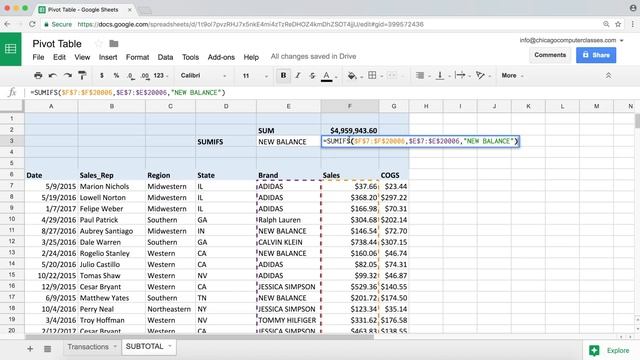
Task: Click the Explore button
Action: 611,350
